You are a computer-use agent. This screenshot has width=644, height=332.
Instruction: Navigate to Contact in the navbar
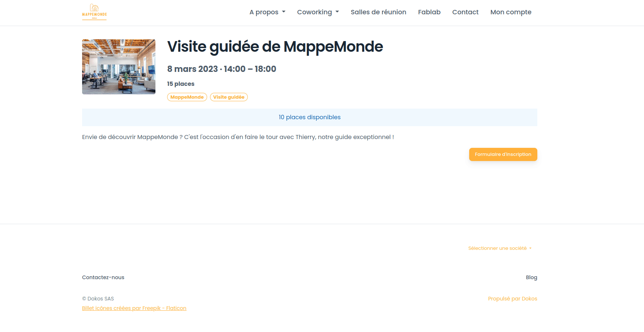pos(465,12)
